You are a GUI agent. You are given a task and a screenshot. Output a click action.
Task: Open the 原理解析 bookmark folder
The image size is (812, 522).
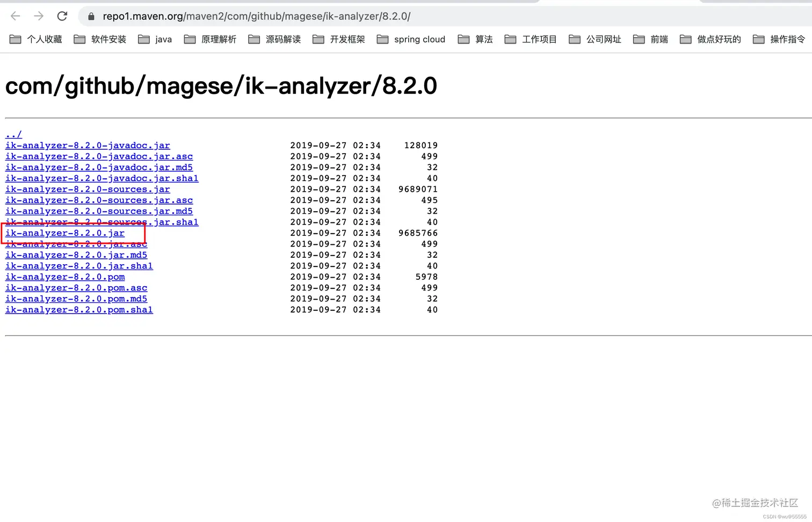coord(210,39)
